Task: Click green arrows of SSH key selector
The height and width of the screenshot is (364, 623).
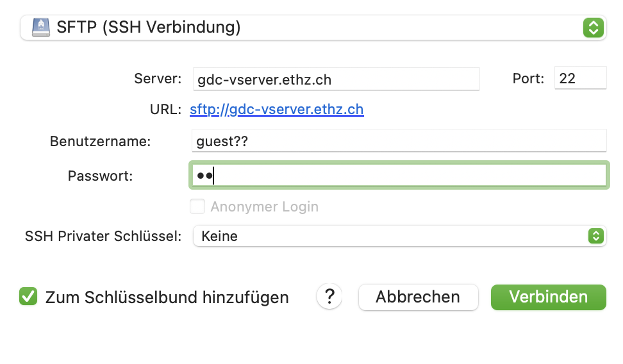Action: [595, 236]
